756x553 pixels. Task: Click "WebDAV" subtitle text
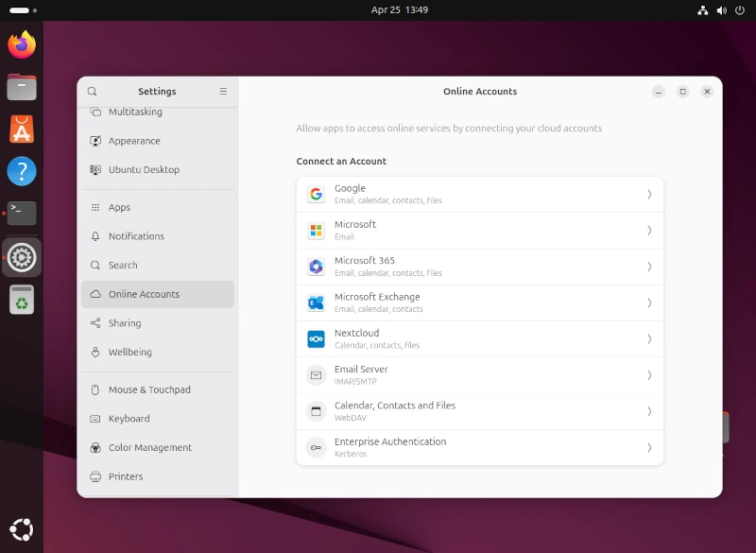click(351, 418)
